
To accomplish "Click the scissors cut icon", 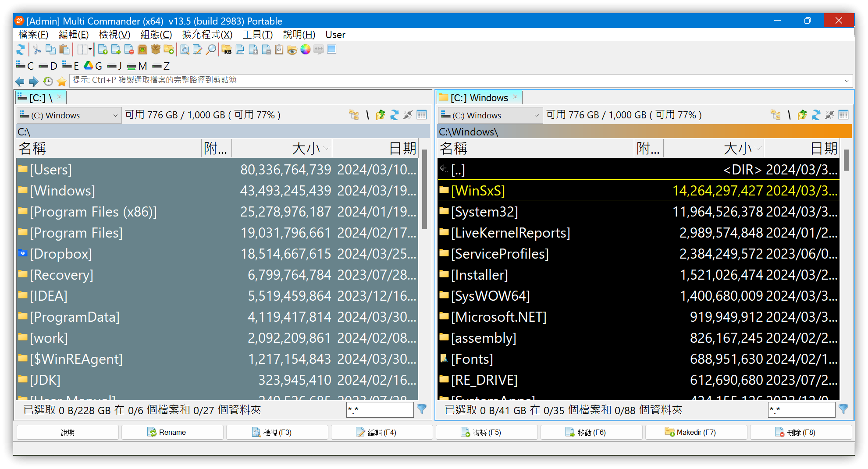I will [37, 50].
